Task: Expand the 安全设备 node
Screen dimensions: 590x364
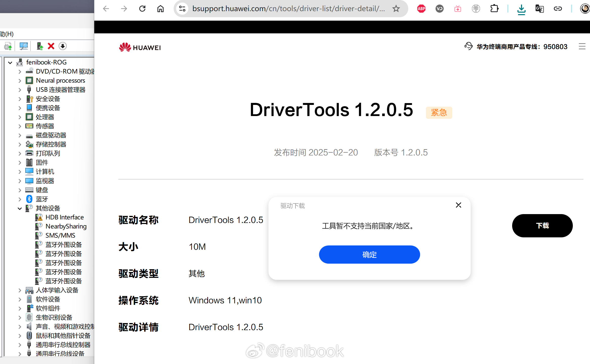Action: pyautogui.click(x=20, y=99)
